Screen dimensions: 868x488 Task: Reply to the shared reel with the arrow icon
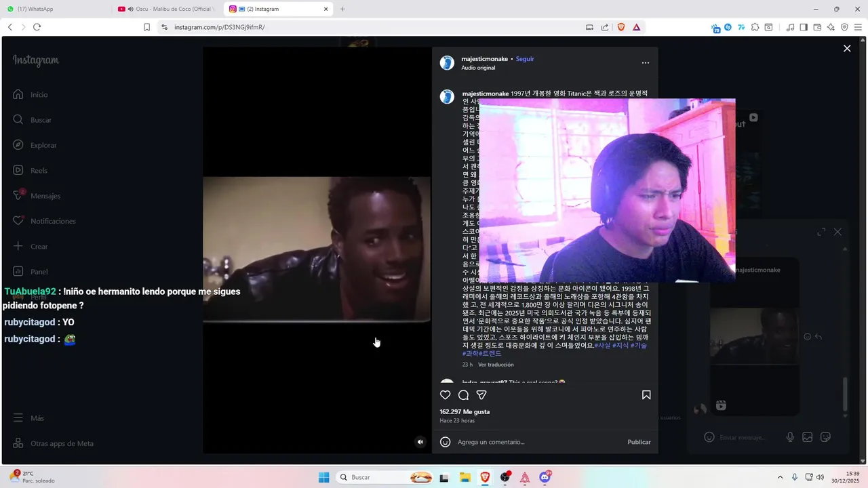(818, 337)
